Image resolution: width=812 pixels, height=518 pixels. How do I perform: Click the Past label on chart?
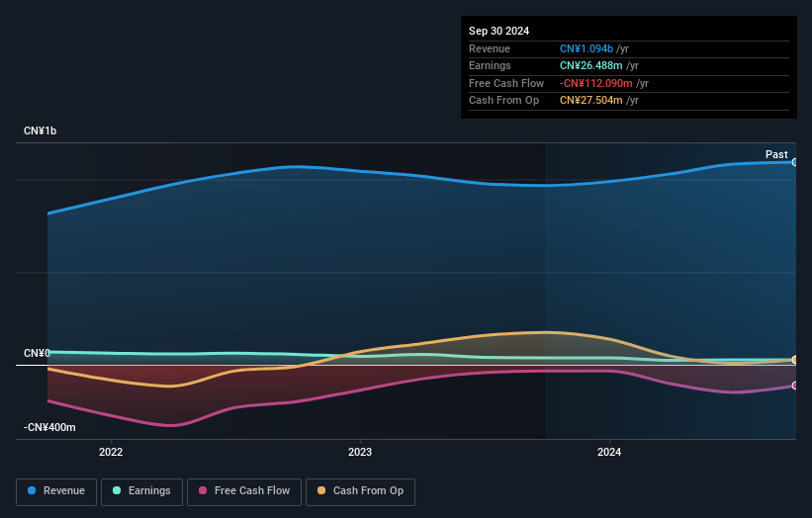(x=776, y=154)
